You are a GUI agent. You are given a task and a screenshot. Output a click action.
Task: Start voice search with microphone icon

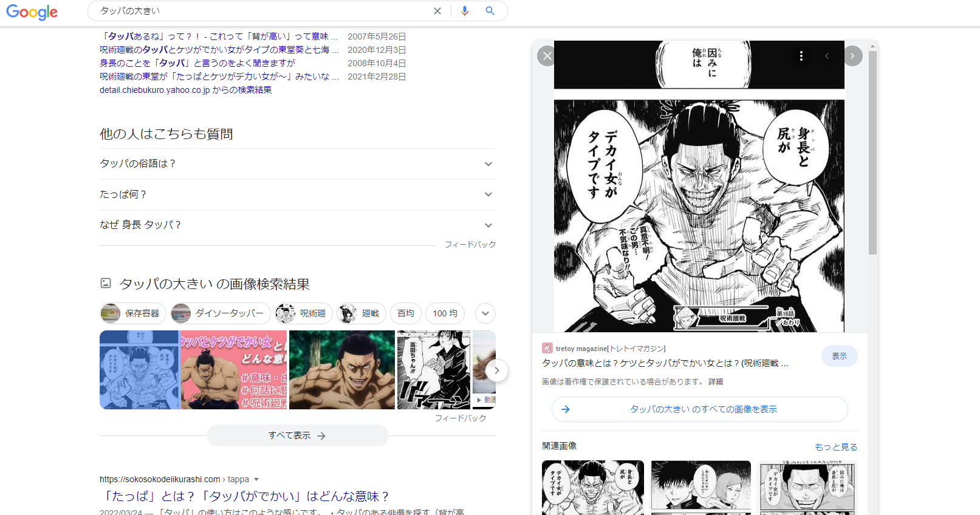pos(465,11)
